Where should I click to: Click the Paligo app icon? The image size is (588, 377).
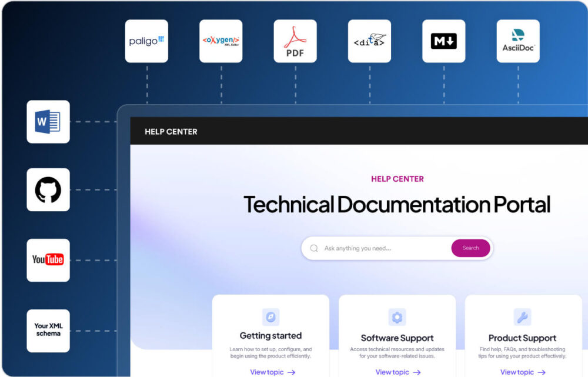(146, 41)
